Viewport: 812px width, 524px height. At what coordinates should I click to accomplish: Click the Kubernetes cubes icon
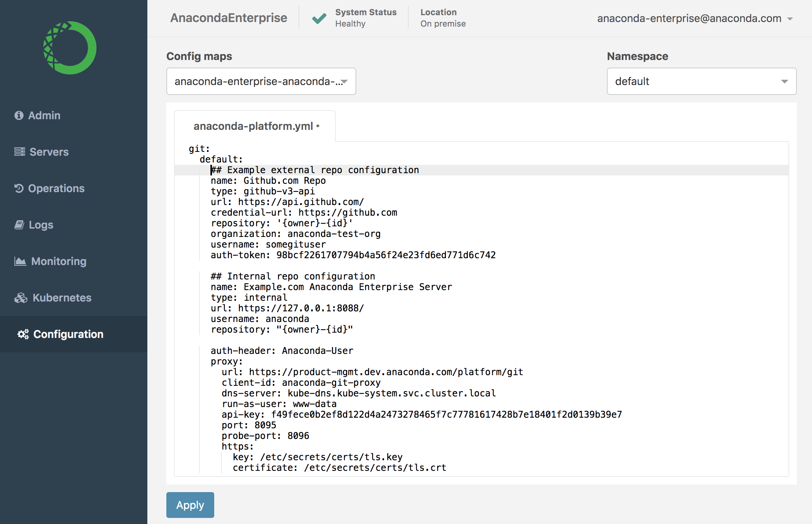pos(21,298)
